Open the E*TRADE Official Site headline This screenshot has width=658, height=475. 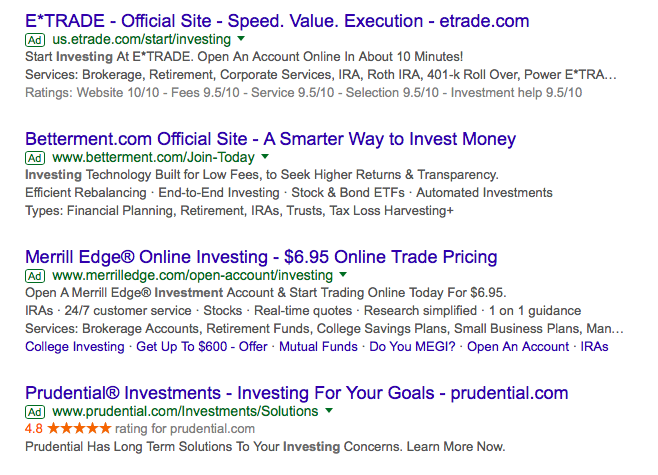tap(277, 21)
